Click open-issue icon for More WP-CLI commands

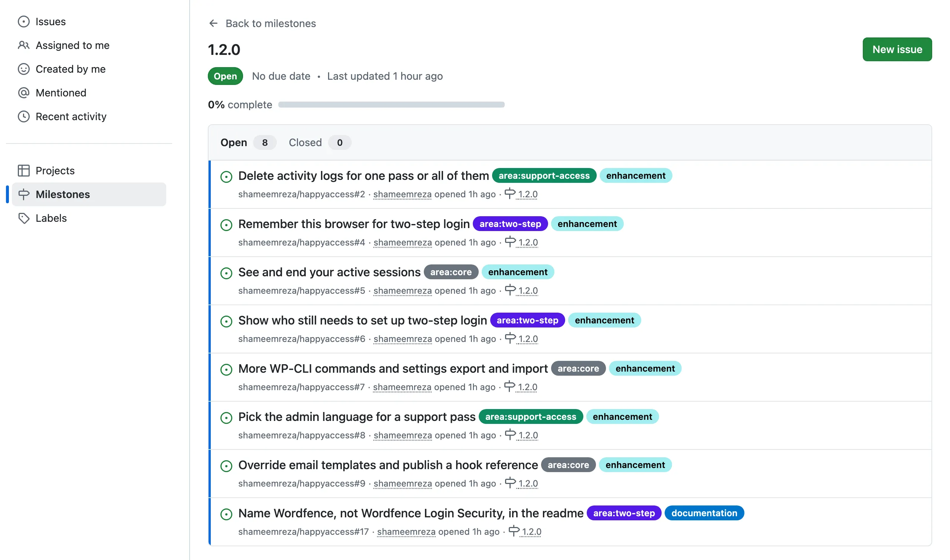(x=226, y=369)
